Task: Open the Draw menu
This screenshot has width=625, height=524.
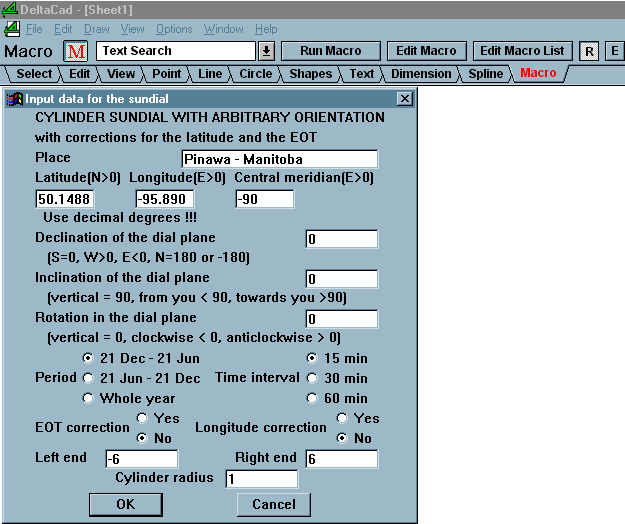Action: [97, 29]
